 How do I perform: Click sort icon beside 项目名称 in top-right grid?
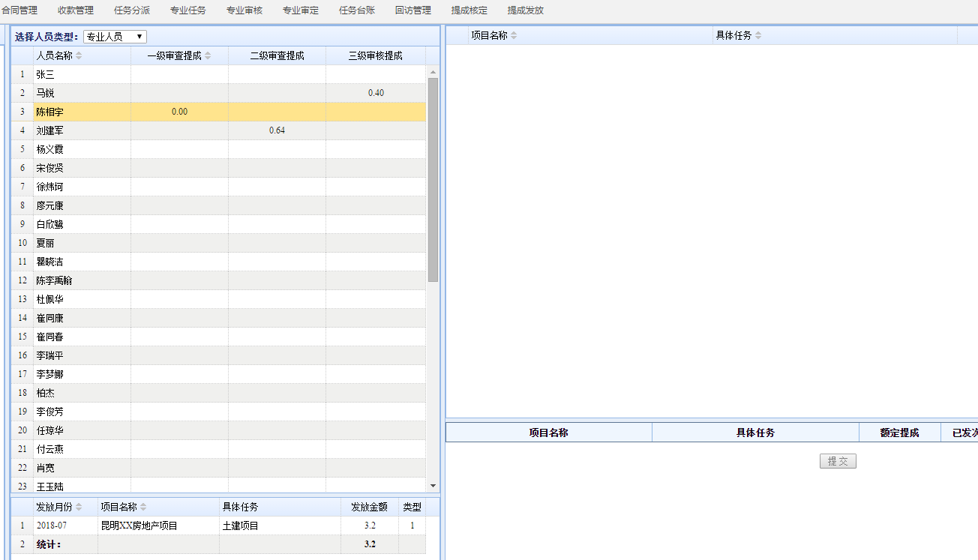pos(514,36)
